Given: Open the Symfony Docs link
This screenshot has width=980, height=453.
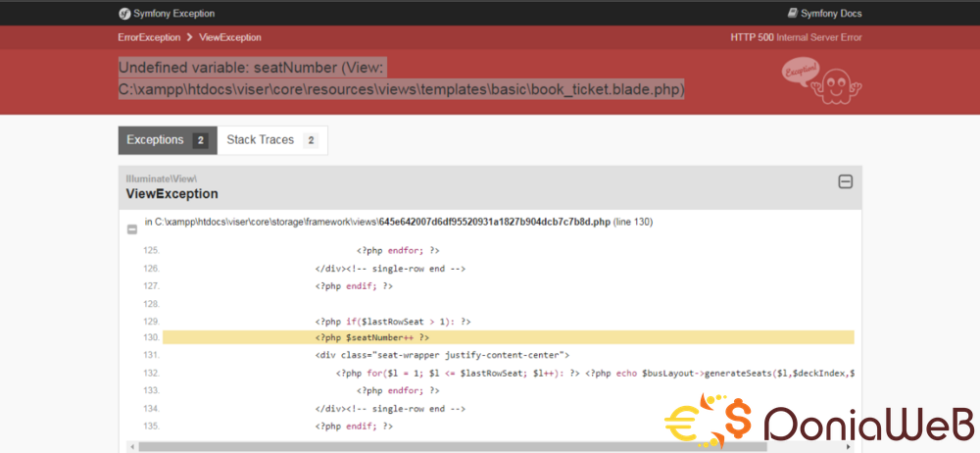Looking at the screenshot, I should click(x=833, y=14).
